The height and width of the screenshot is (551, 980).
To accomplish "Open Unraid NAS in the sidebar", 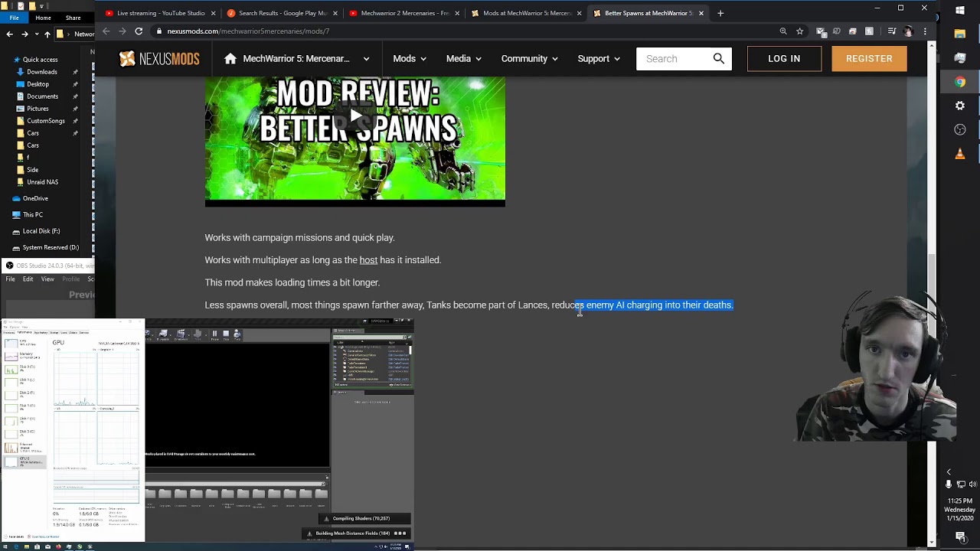I will (42, 182).
